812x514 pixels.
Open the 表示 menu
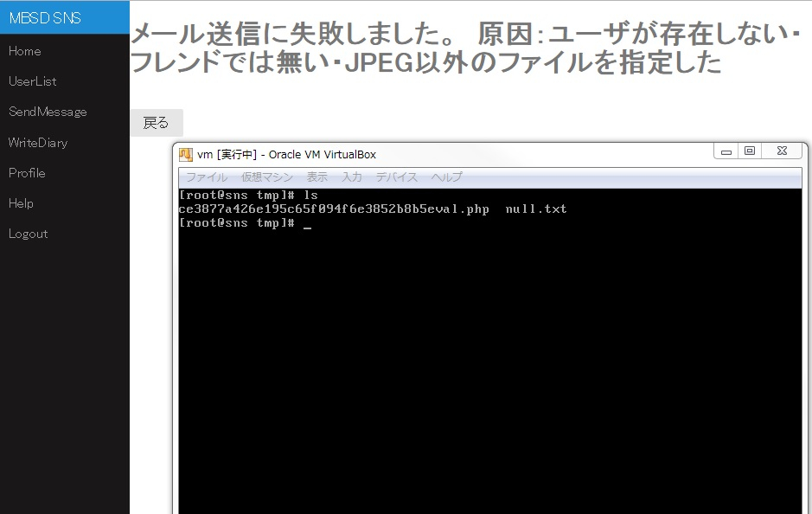317,177
